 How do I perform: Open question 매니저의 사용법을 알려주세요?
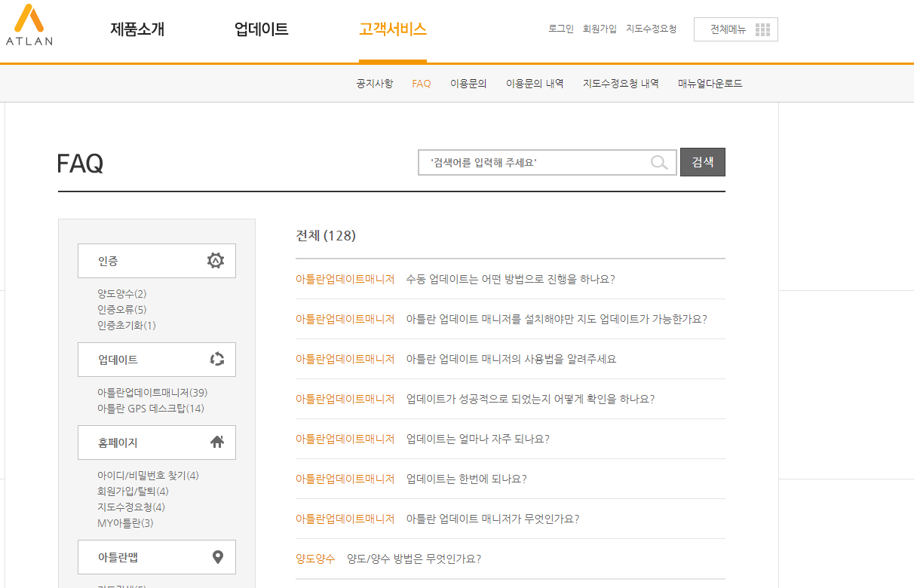(511, 359)
